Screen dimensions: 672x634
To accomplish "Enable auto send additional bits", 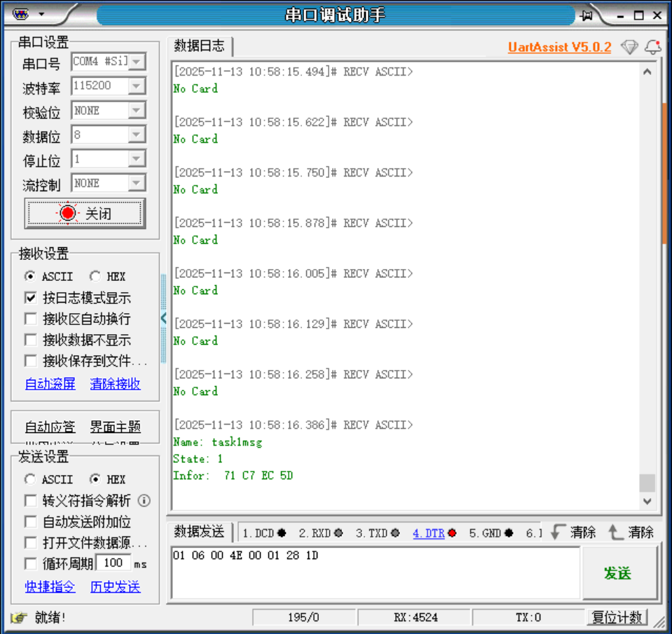I will (30, 522).
